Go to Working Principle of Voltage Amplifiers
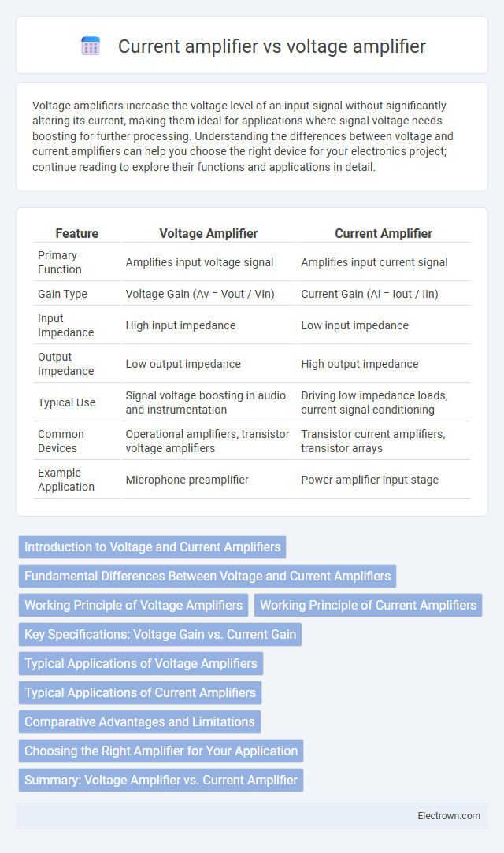 [134, 605]
